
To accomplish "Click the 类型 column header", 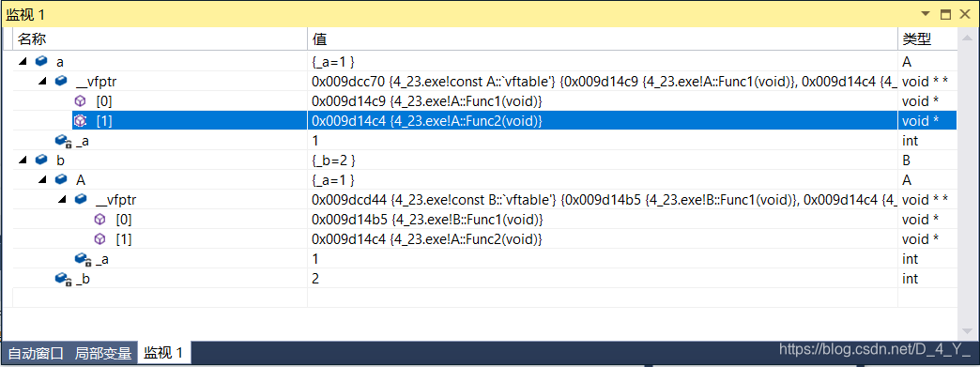I will pyautogui.click(x=927, y=38).
